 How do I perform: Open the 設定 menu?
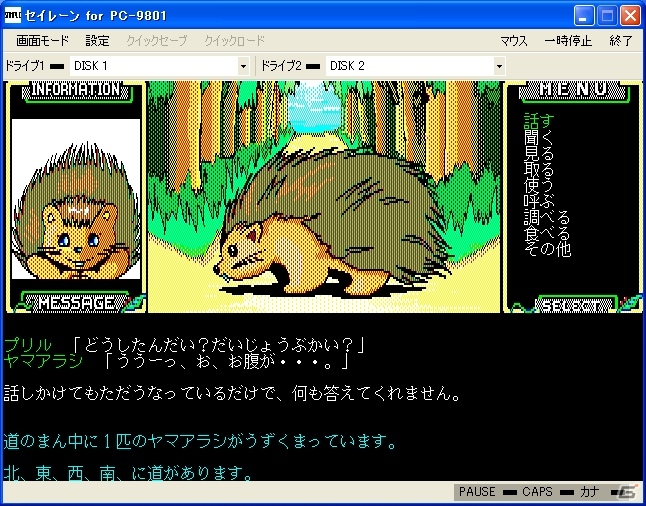[98, 41]
